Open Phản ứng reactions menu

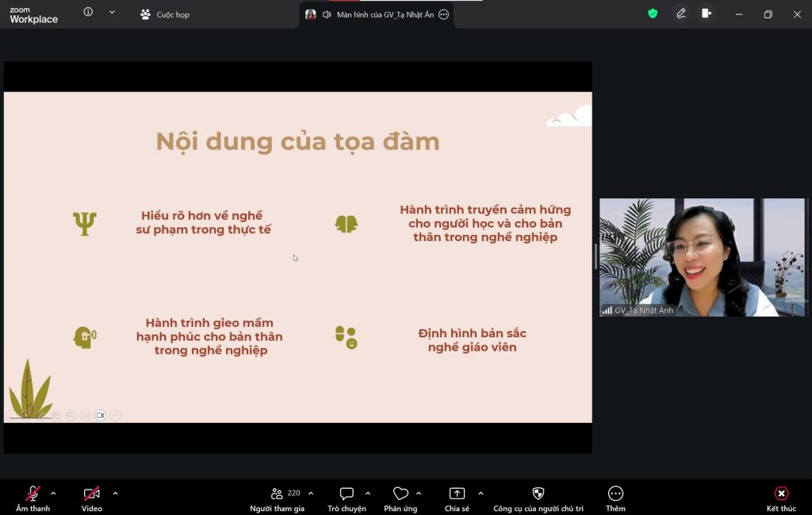click(401, 494)
